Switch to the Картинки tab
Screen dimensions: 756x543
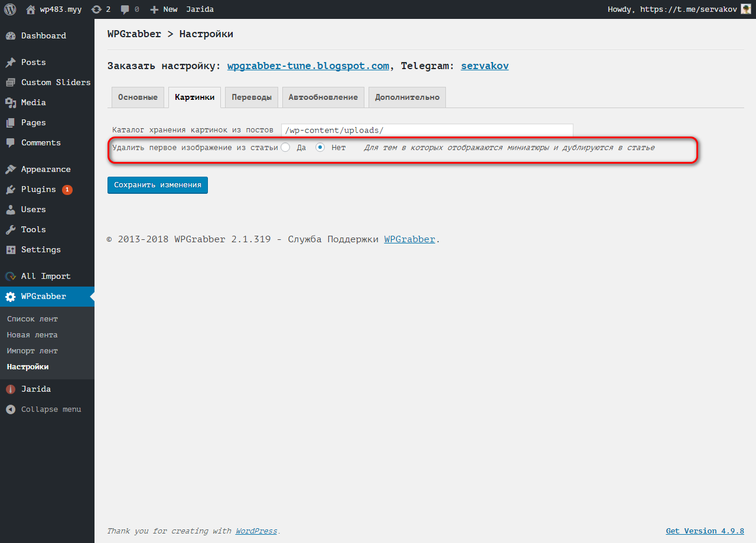195,97
